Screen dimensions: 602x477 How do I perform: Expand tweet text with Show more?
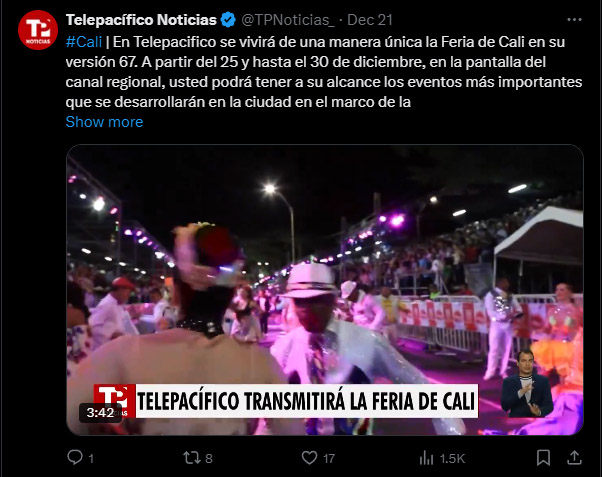pos(104,122)
